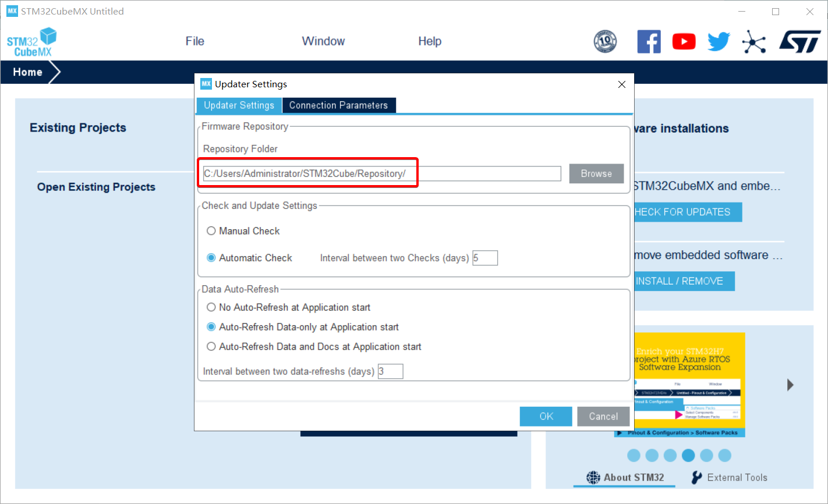Open the Twitter bird icon
The image size is (828, 504).
pos(719,42)
